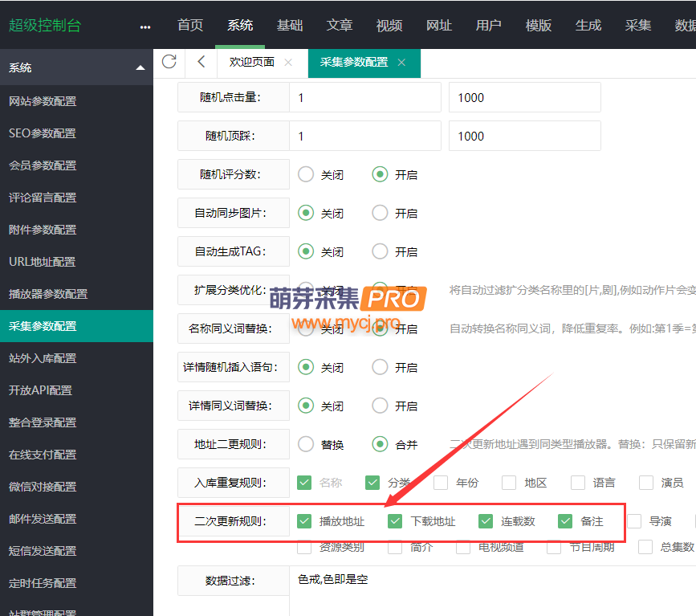Open the 用户 top menu
The width and height of the screenshot is (696, 616).
[x=489, y=26]
